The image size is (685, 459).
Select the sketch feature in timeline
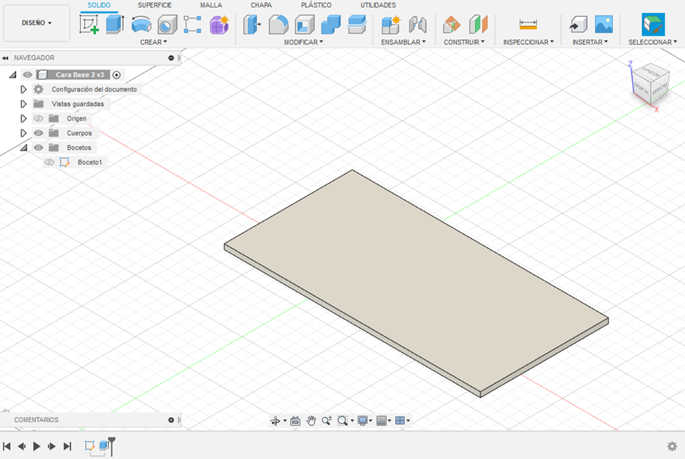pos(89,445)
